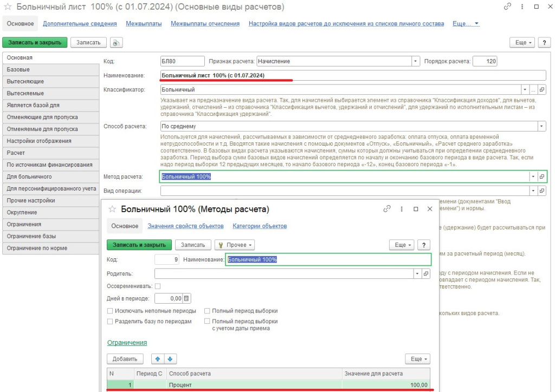Open the Классификатор linked item icon
Viewport: 555px width, 392px height.
[x=542, y=89]
